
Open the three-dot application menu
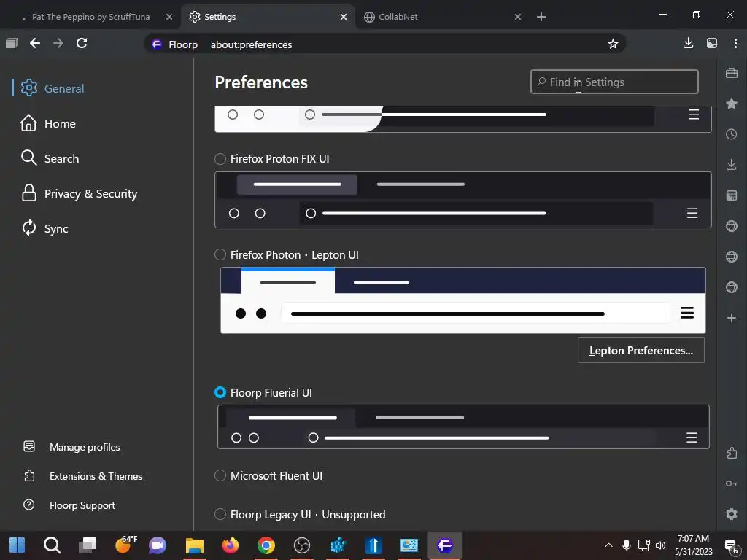coord(735,43)
